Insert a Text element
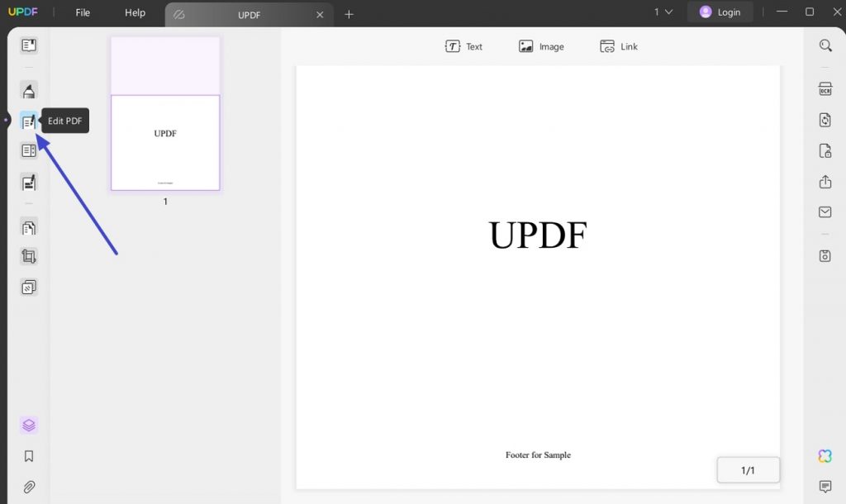 click(463, 46)
